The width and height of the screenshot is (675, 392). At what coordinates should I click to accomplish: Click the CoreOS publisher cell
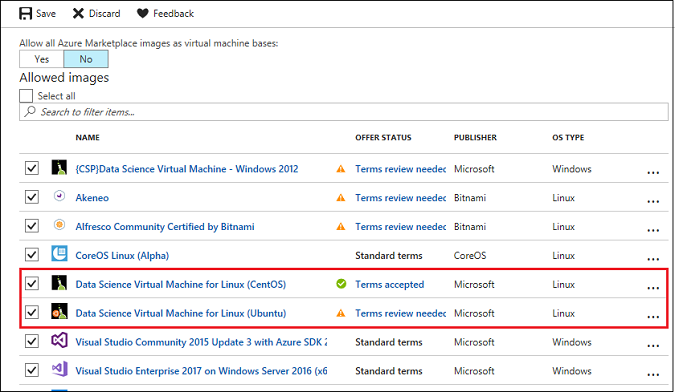click(x=470, y=255)
